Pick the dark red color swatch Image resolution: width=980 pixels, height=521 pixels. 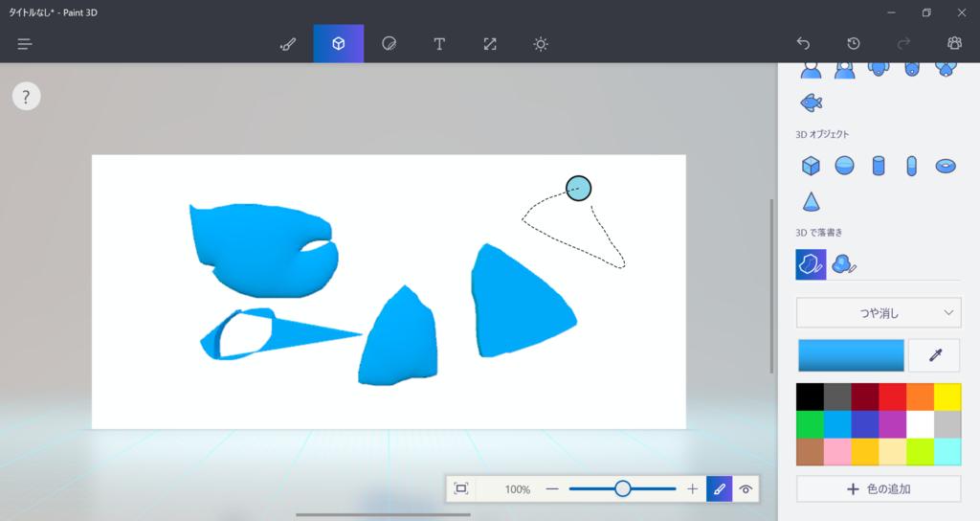[864, 397]
